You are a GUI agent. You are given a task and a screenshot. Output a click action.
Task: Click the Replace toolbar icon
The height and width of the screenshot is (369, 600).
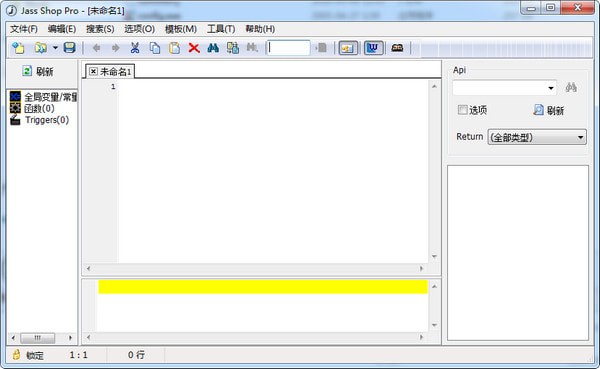[233, 48]
